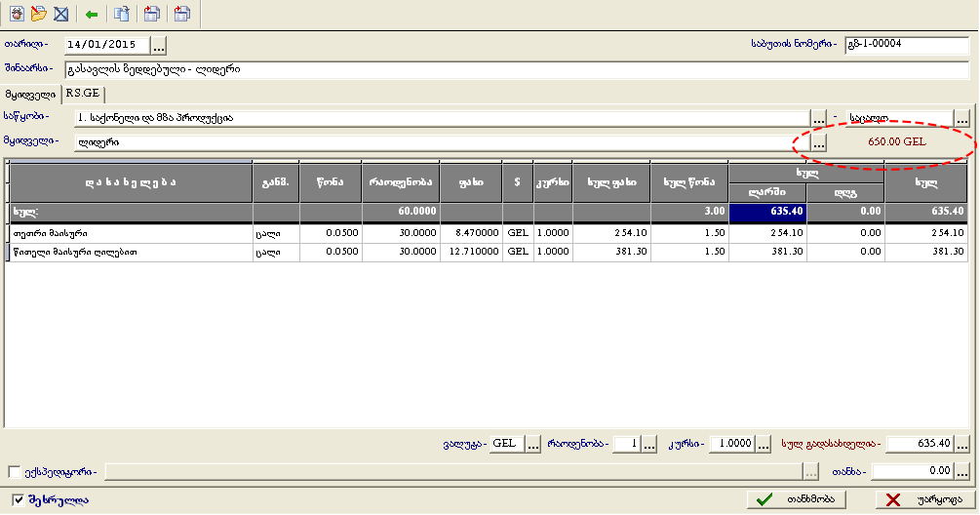The image size is (980, 515).
Task: Select the თეთრი მაისური item row name
Action: 132,233
